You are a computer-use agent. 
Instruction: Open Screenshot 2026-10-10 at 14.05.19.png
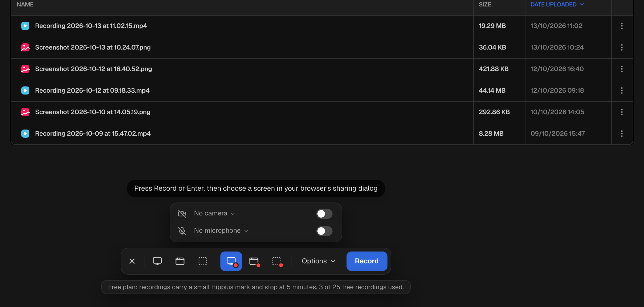click(93, 112)
